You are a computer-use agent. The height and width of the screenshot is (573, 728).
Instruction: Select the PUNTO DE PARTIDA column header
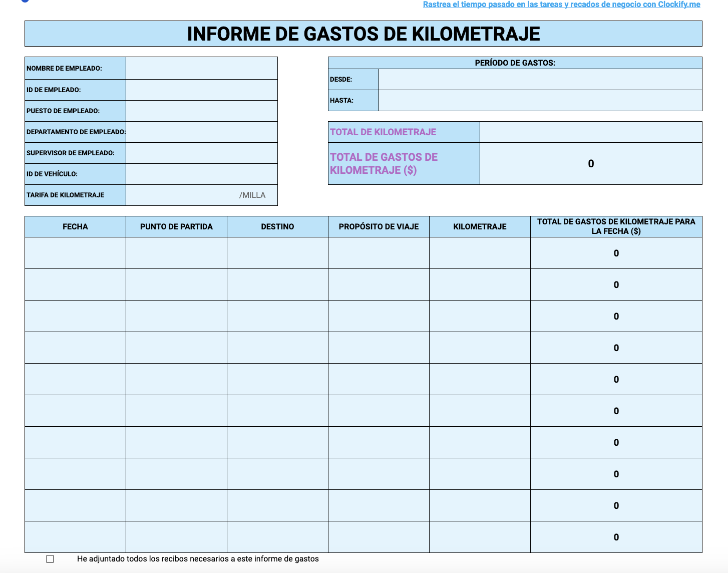(x=176, y=226)
